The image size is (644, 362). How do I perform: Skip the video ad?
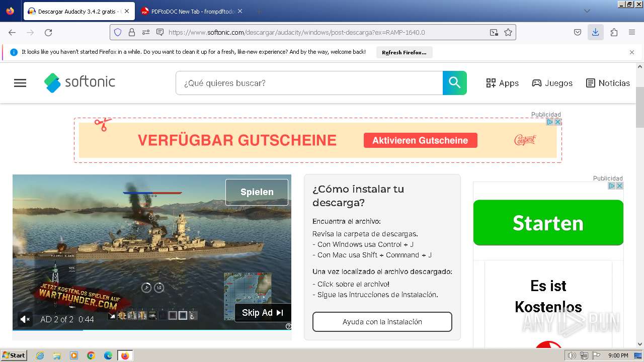(x=263, y=313)
